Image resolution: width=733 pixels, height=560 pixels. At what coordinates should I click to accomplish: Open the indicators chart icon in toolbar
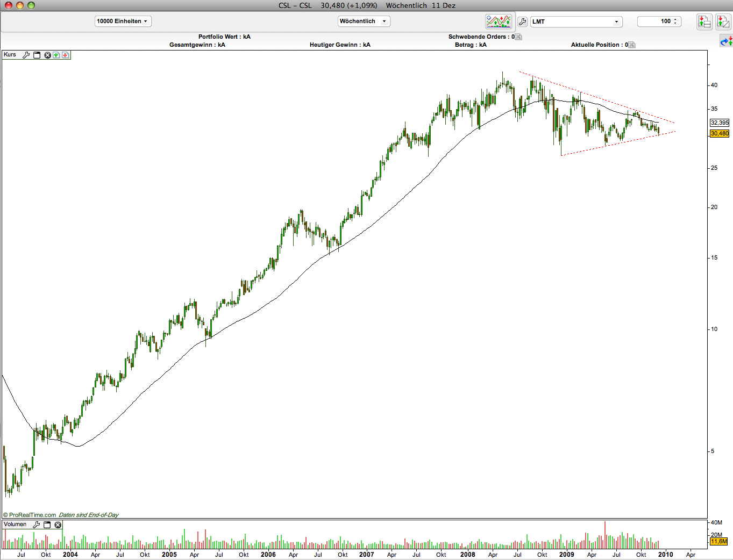pyautogui.click(x=499, y=21)
